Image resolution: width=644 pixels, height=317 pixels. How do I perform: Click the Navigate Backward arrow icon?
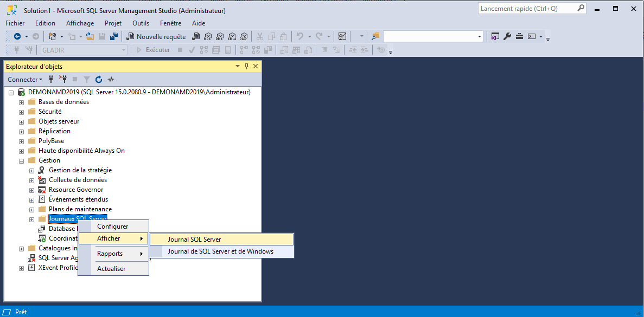[17, 36]
